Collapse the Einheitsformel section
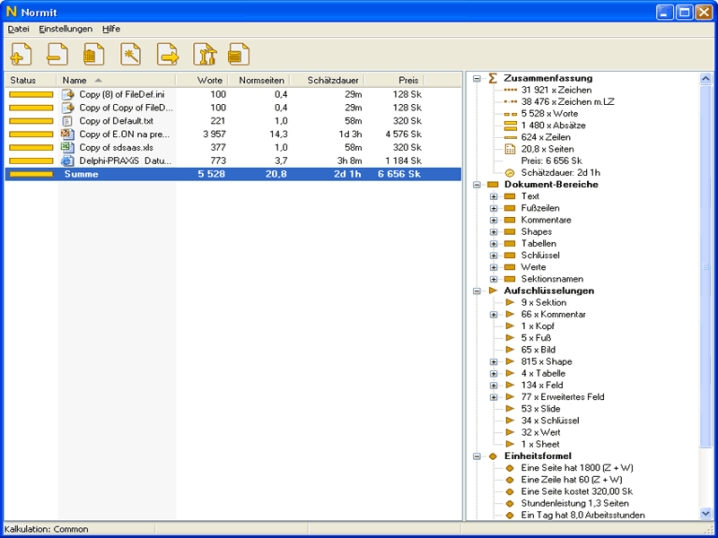This screenshot has width=718, height=538. (477, 456)
